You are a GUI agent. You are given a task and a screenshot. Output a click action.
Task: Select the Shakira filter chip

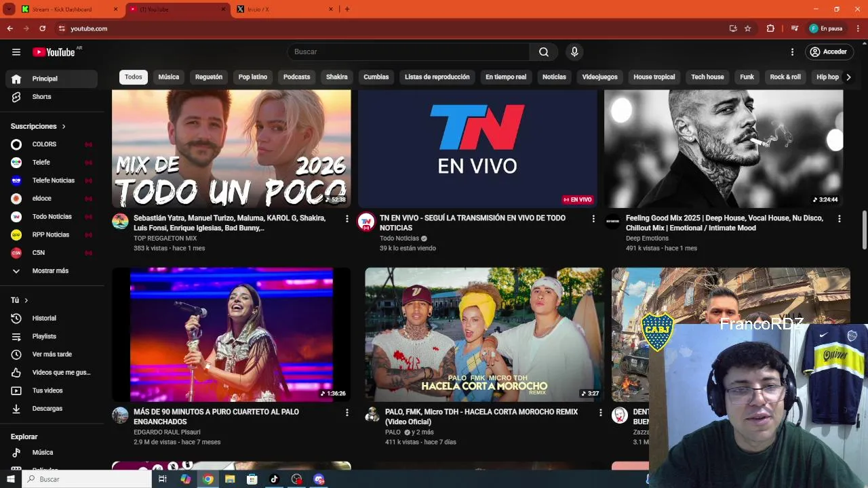coord(337,77)
